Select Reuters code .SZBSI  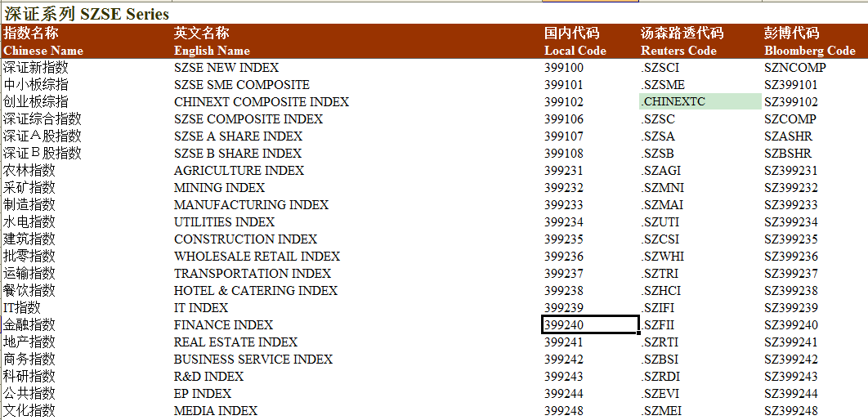coord(660,360)
